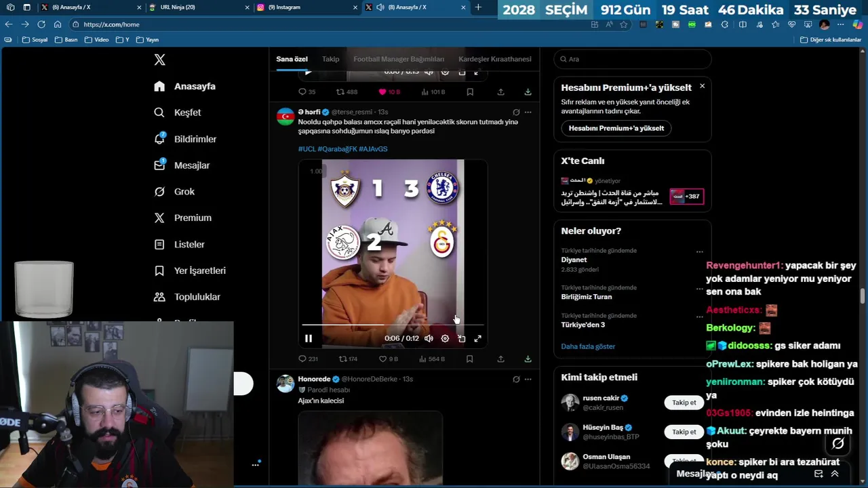Open Honorede profile name
868x488 pixels.
(314, 379)
